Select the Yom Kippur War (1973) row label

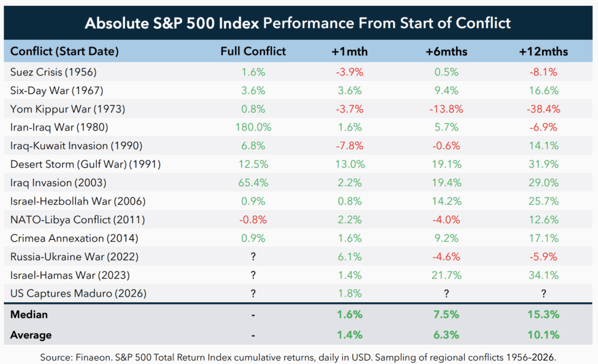click(68, 109)
